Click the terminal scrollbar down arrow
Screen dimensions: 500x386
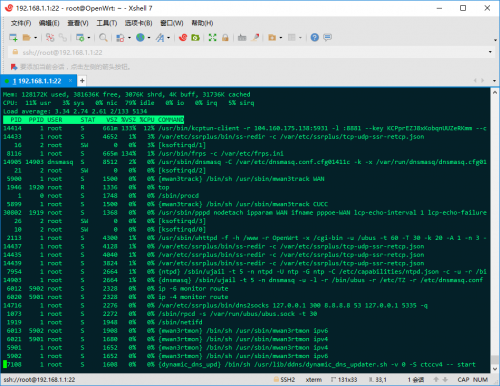495,369
